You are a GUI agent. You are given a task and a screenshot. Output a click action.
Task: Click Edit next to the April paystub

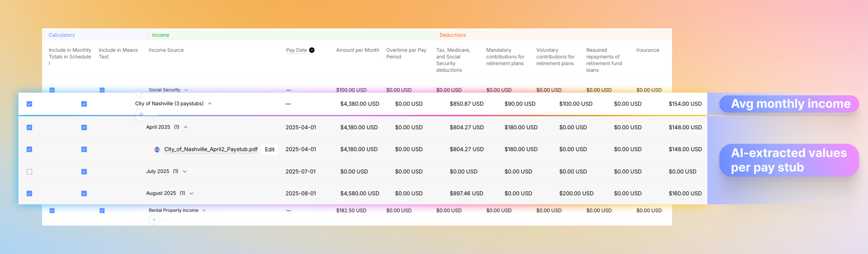[x=270, y=149]
